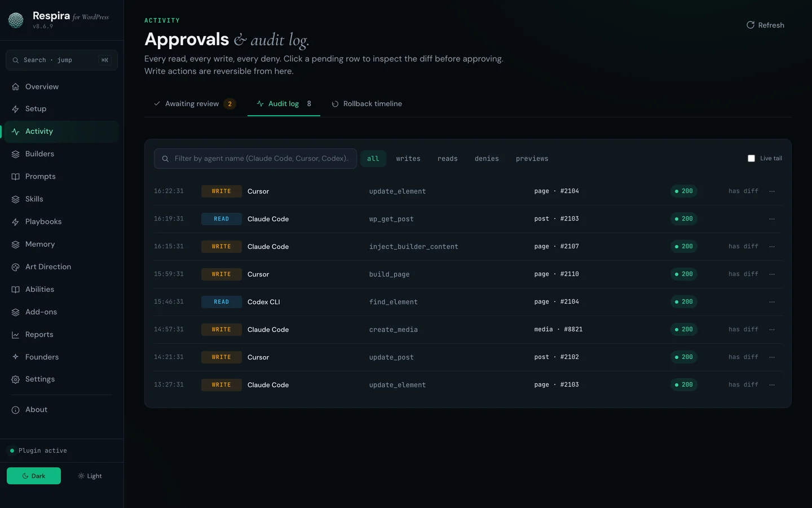Switch to Dark theme

click(x=34, y=476)
